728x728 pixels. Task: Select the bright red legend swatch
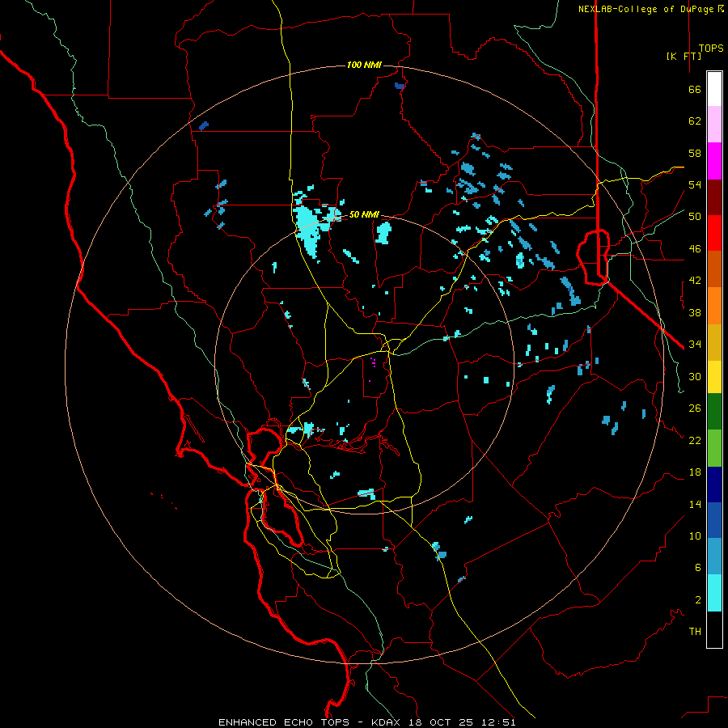coord(714,233)
